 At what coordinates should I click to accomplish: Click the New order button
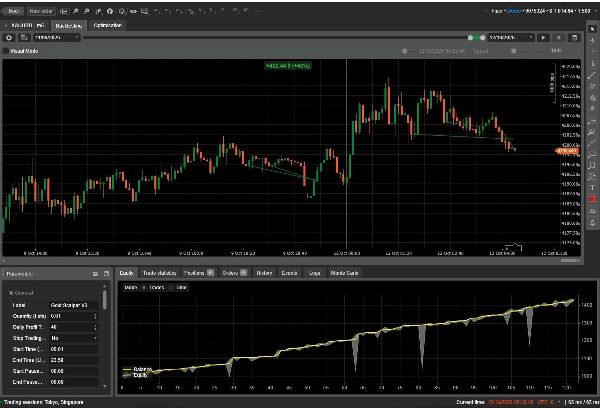41,11
